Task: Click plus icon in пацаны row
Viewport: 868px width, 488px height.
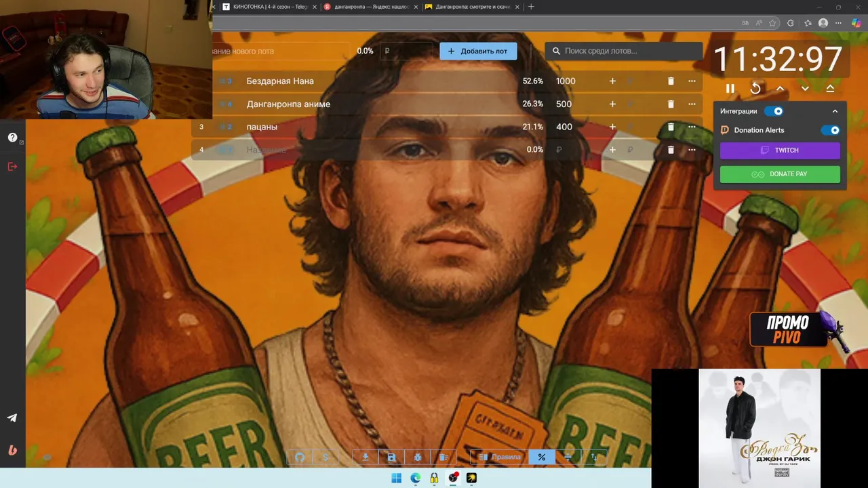Action: coord(612,127)
